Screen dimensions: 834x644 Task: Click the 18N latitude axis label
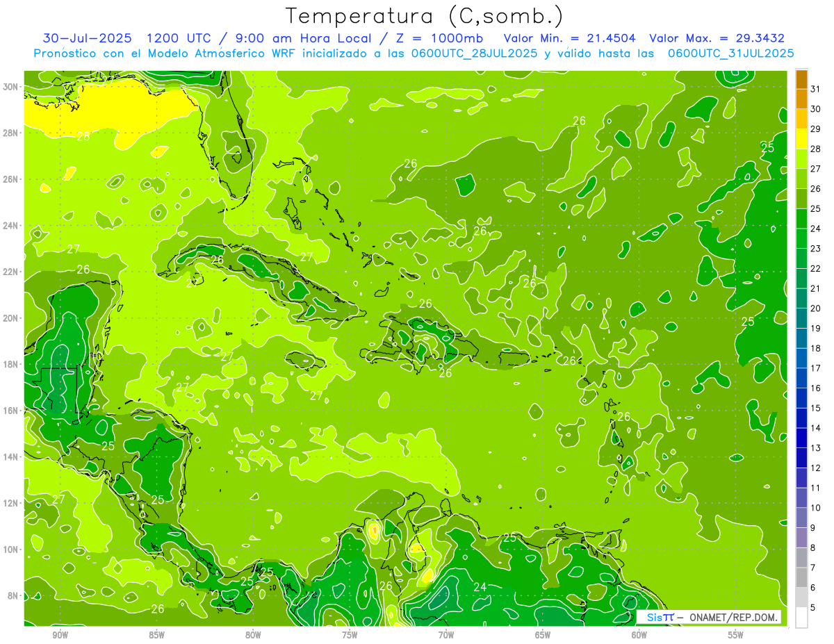(12, 364)
